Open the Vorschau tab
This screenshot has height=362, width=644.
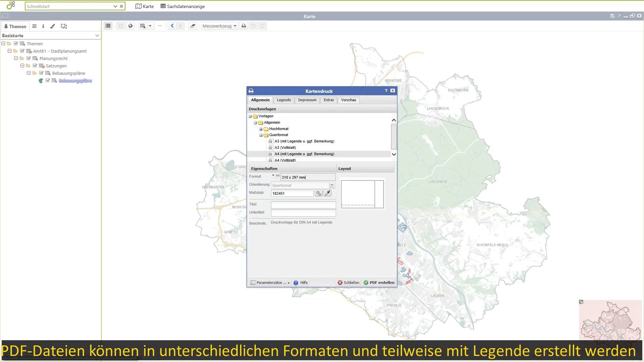pos(348,100)
